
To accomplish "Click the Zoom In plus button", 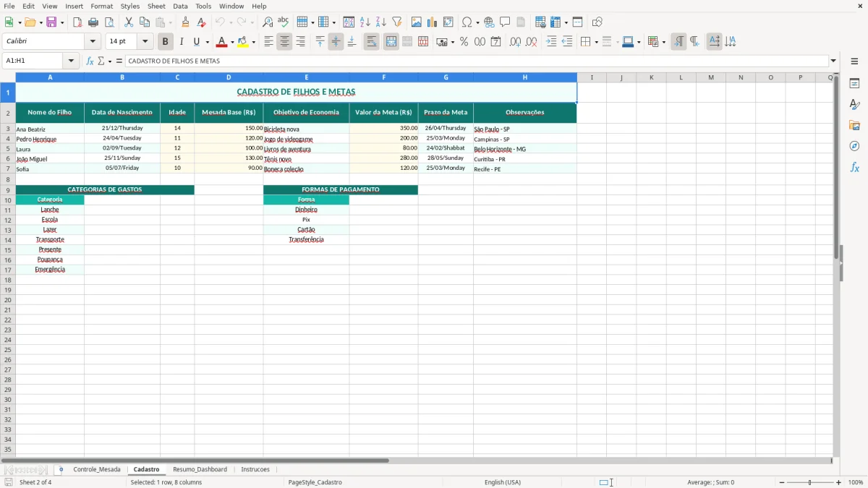I will tap(839, 482).
